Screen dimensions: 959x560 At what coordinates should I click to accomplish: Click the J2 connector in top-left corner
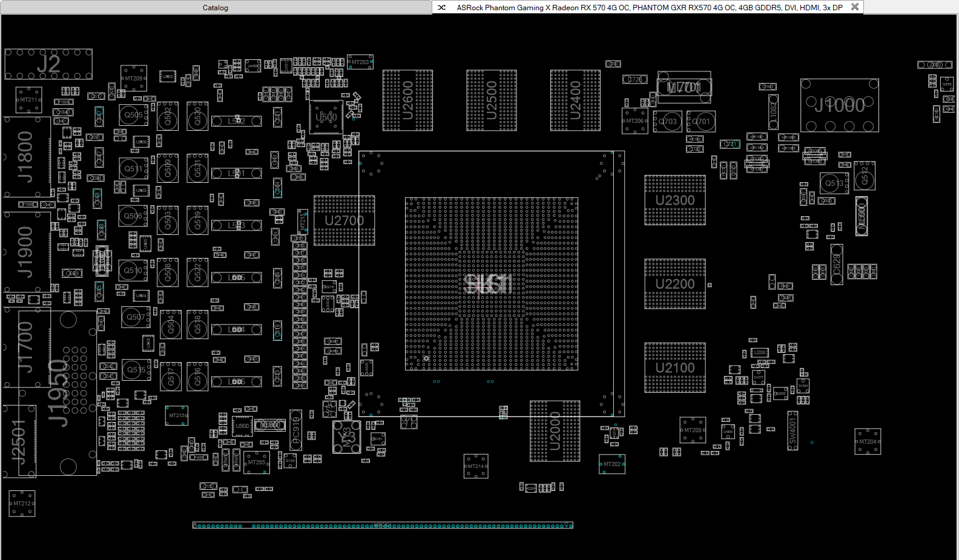pos(48,64)
